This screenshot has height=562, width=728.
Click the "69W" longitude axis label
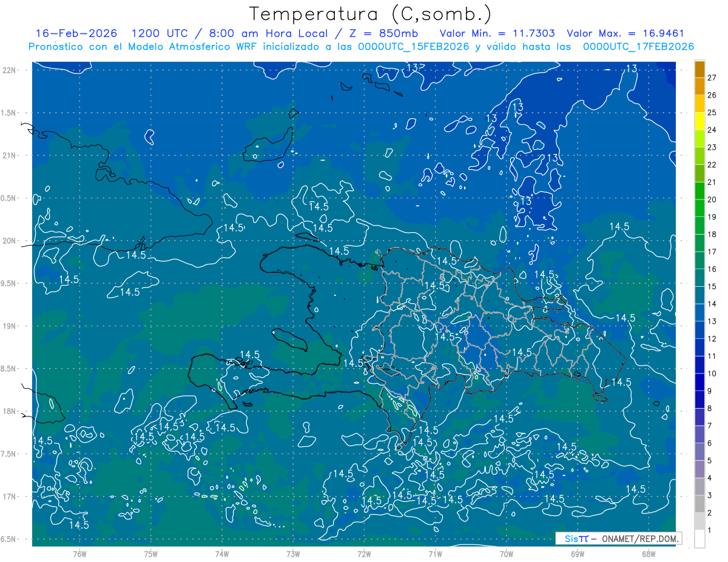tap(578, 554)
